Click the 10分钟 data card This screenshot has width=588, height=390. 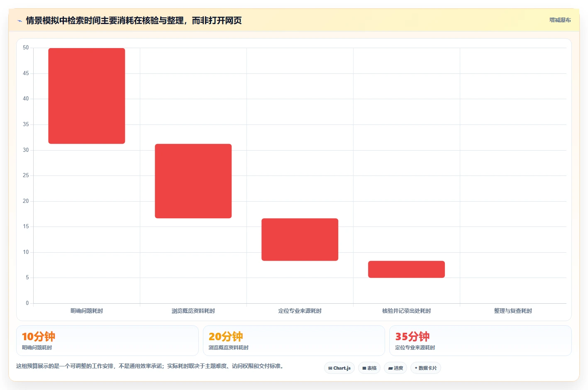107,341
